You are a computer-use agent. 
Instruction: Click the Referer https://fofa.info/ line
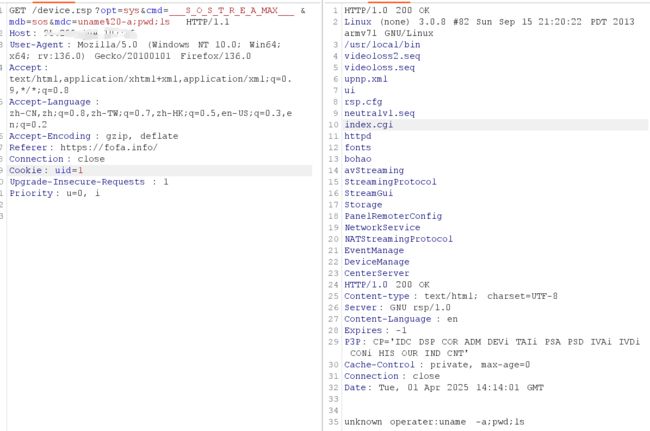coord(83,148)
